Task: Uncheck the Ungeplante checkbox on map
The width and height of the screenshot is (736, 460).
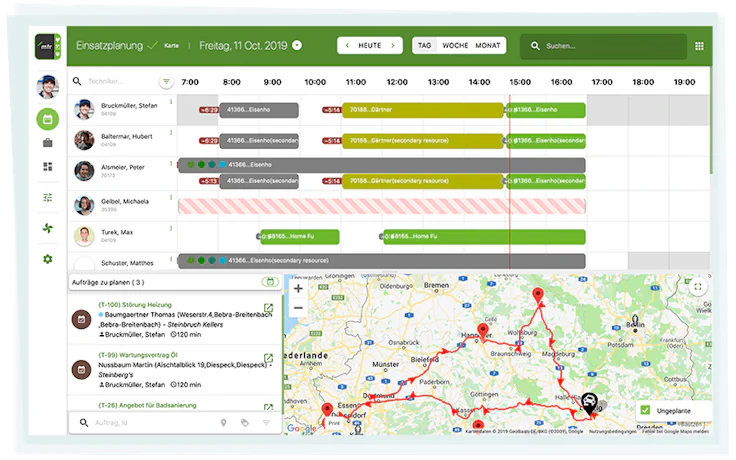Action: (645, 410)
